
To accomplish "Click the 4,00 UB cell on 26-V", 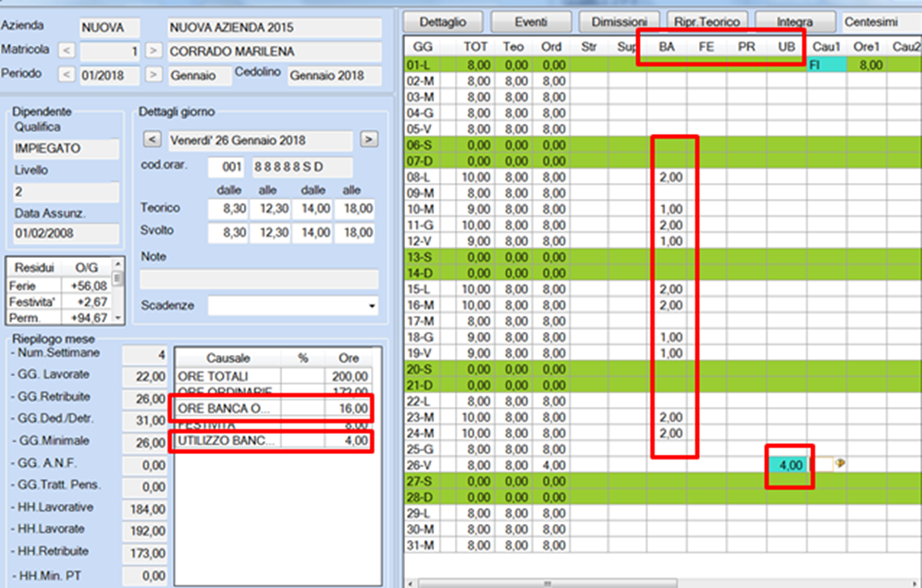I will (787, 465).
